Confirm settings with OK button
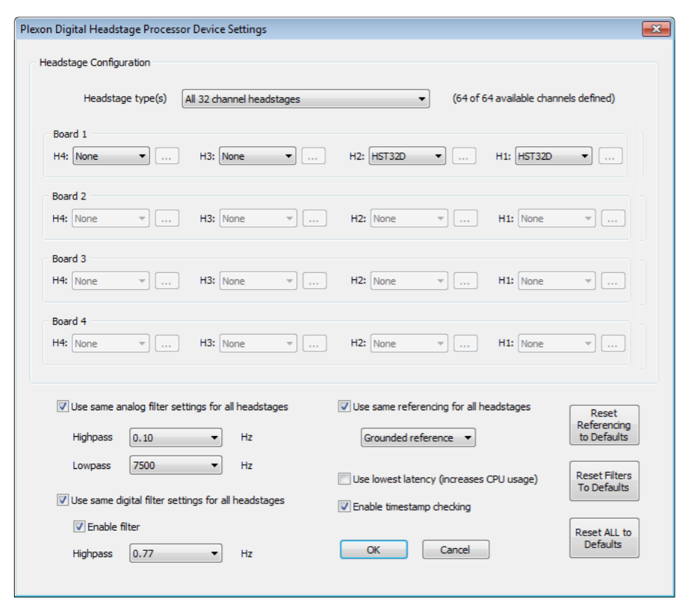 coord(374,549)
